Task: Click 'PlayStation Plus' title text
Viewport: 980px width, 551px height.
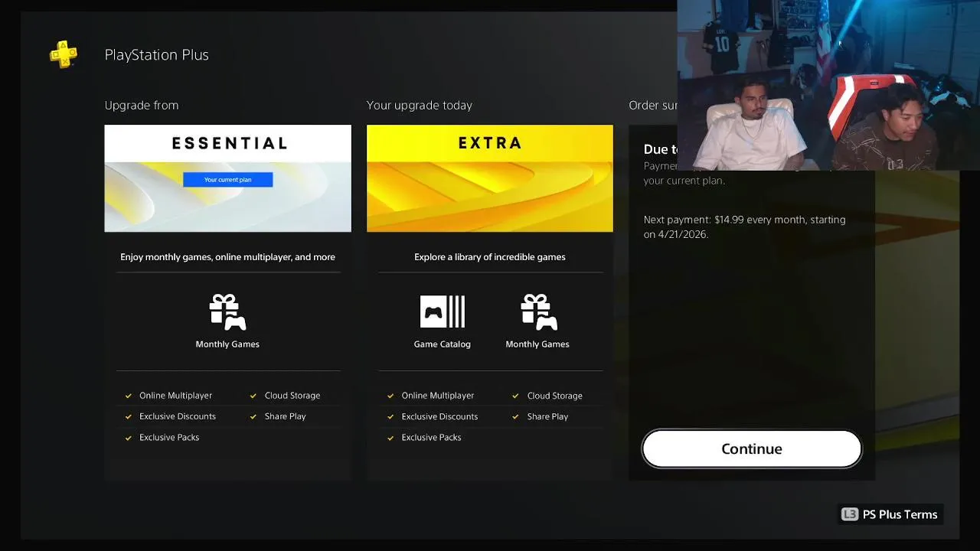Action: [156, 54]
